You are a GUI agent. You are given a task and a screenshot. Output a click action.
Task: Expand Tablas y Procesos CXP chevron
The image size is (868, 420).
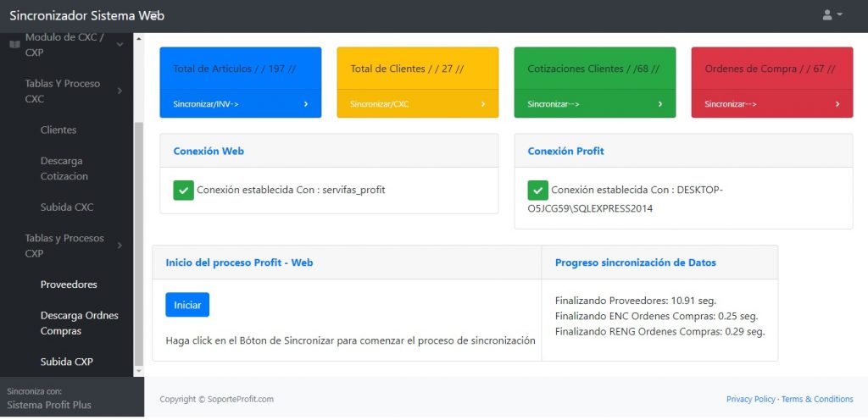pyautogui.click(x=120, y=246)
